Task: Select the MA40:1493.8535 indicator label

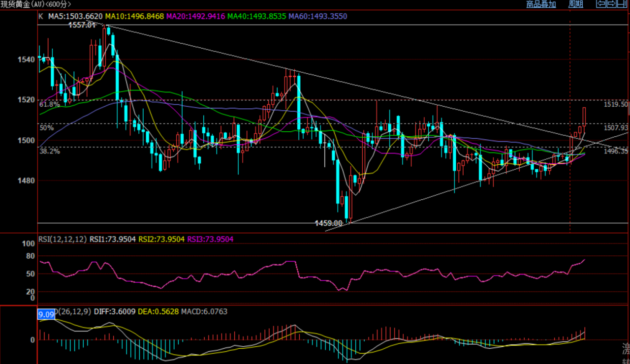Action: pyautogui.click(x=257, y=16)
